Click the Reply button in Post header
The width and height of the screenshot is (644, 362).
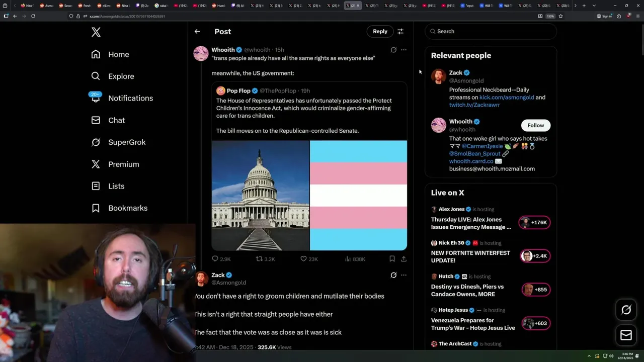380,31
